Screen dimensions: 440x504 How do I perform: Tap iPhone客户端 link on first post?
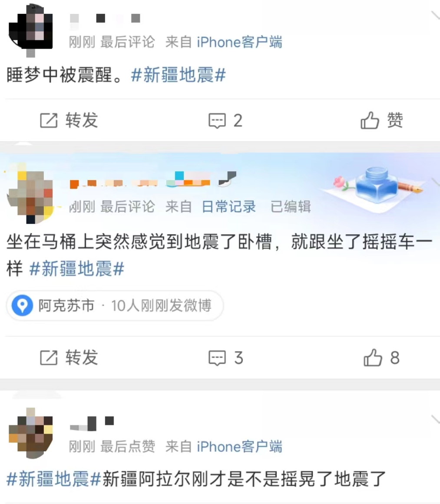(x=239, y=42)
